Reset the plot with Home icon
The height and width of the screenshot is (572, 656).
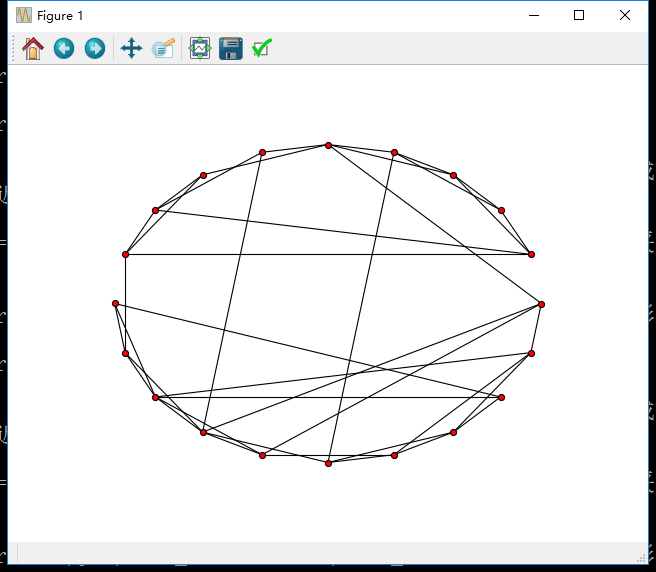(x=33, y=49)
